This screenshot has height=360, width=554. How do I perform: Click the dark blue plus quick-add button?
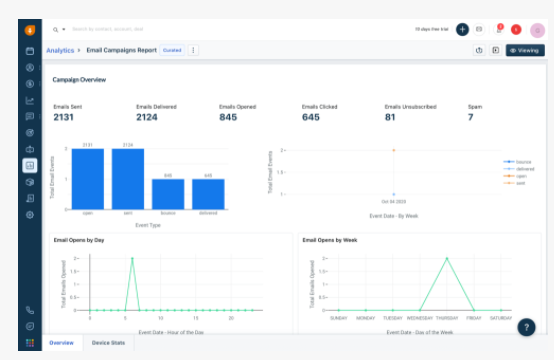point(462,29)
